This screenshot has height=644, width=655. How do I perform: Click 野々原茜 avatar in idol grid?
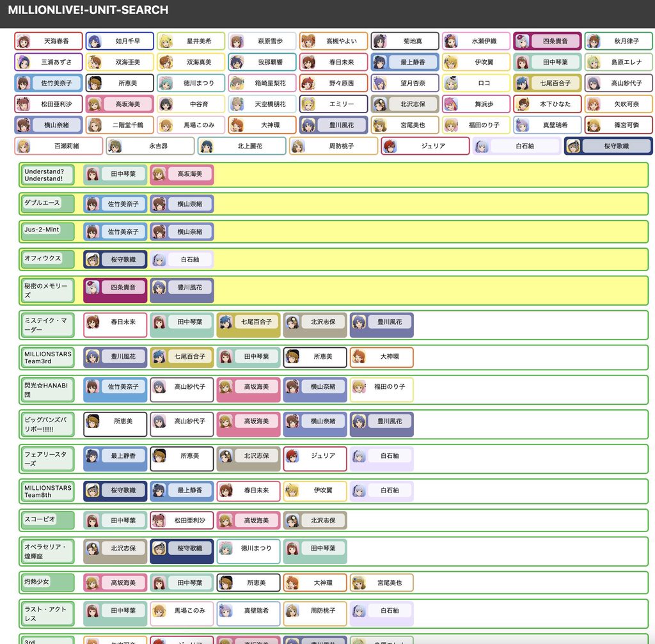[x=308, y=83]
